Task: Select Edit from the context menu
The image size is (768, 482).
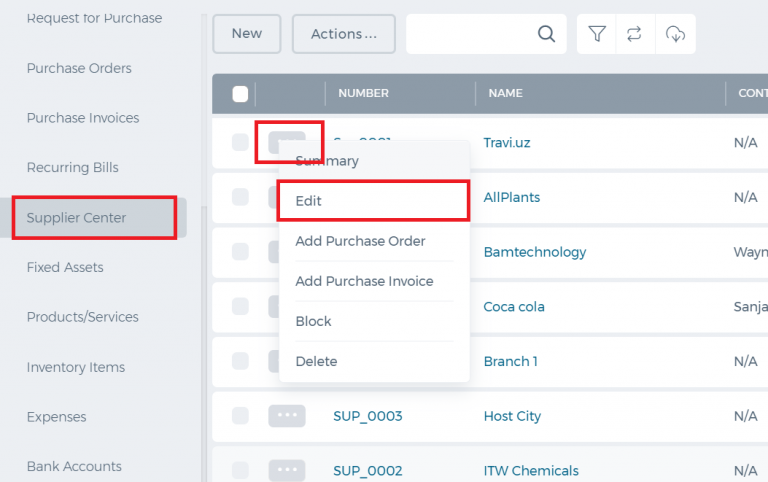Action: point(373,201)
